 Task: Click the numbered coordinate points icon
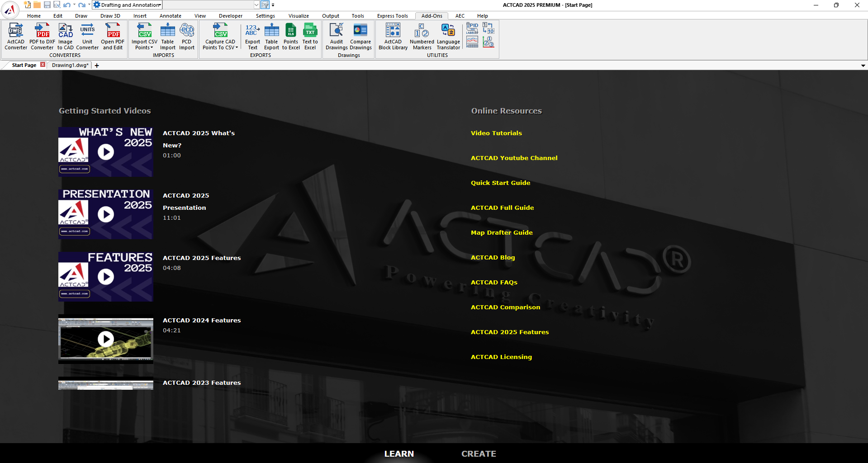489,42
